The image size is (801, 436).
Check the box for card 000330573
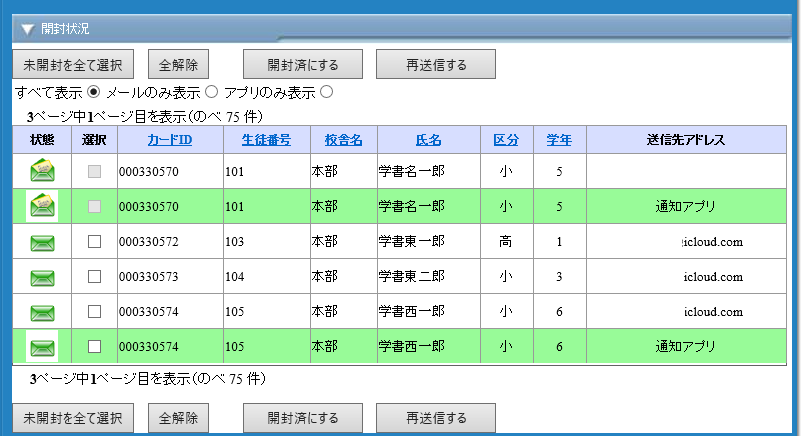(95, 277)
